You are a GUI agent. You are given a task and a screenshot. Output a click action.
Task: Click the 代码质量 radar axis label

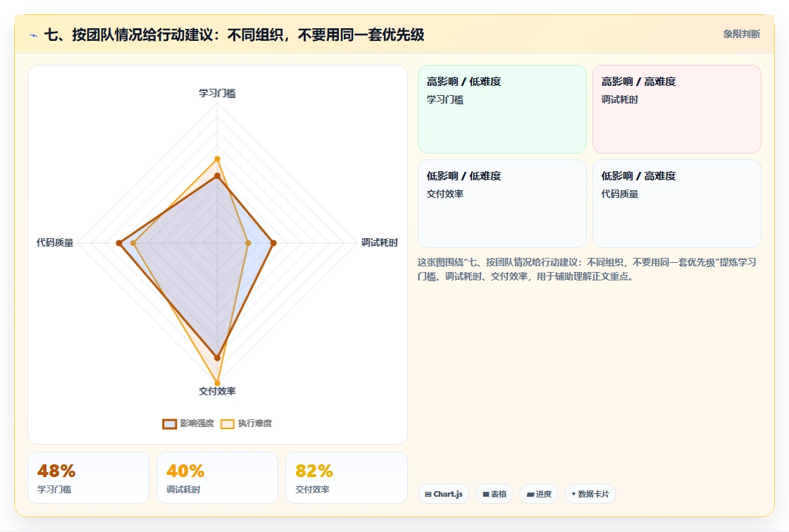click(x=55, y=242)
